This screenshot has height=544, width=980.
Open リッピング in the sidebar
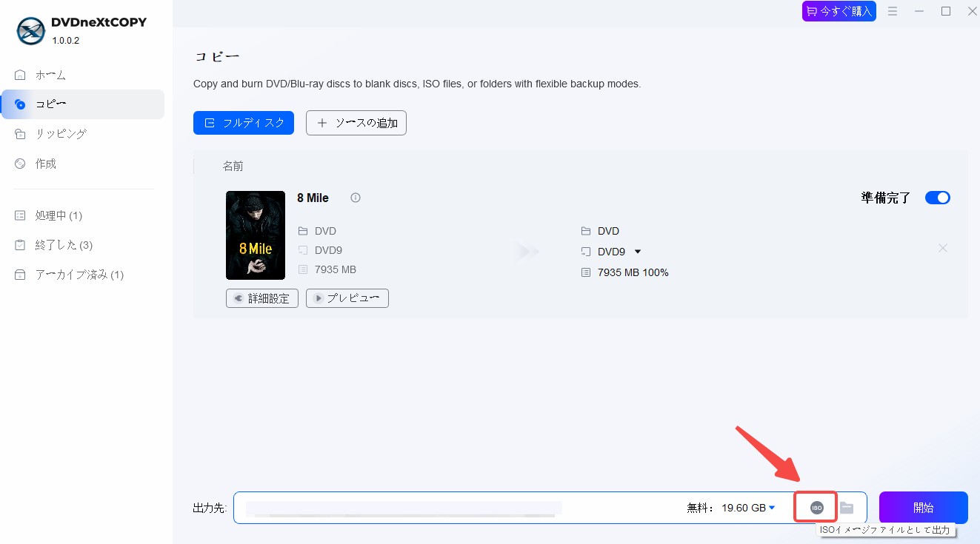click(x=83, y=134)
